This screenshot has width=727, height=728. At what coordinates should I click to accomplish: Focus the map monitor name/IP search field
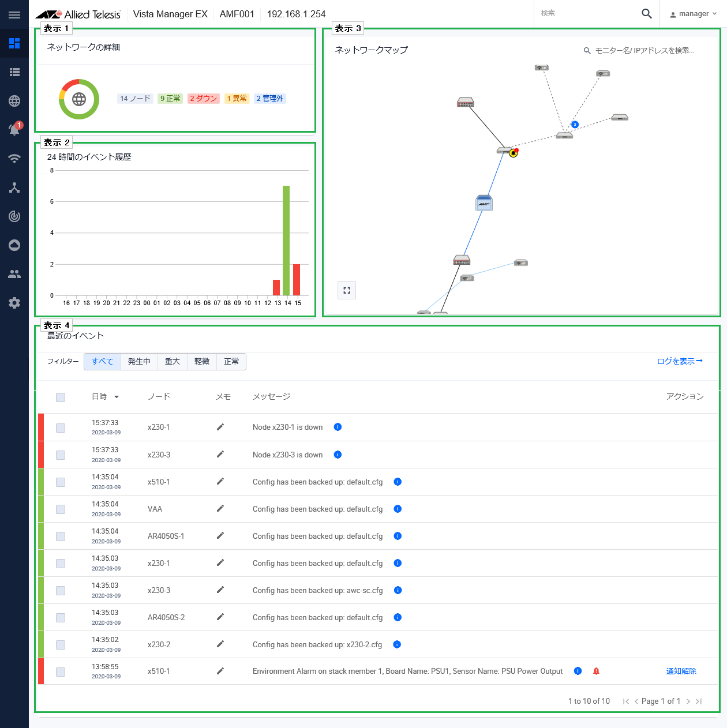click(x=644, y=51)
